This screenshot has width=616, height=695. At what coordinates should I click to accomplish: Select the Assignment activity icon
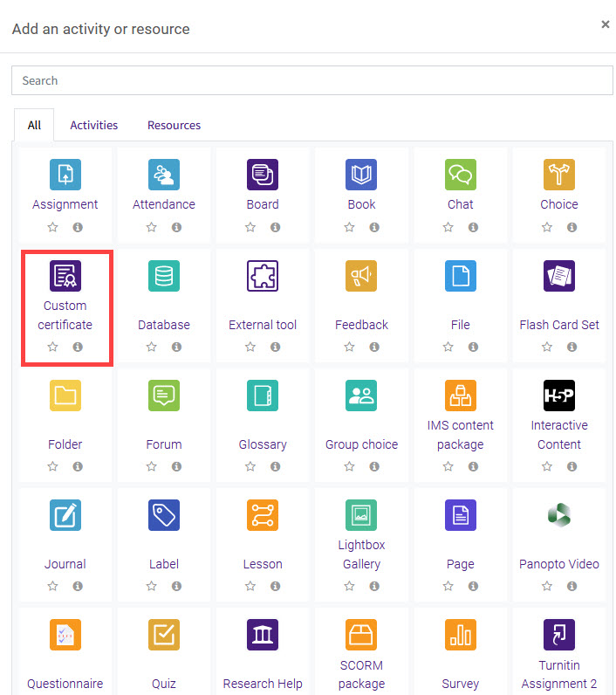click(65, 175)
